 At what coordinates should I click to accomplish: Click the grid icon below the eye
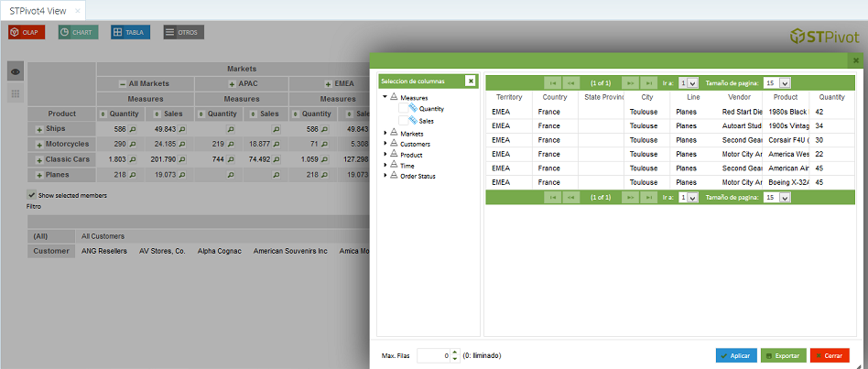point(16,94)
